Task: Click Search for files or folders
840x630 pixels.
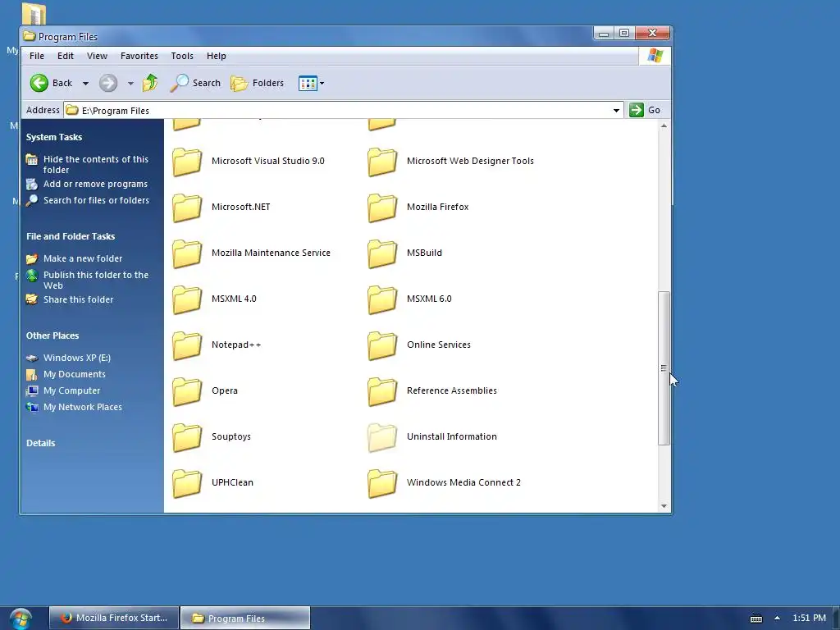Action: [x=97, y=200]
